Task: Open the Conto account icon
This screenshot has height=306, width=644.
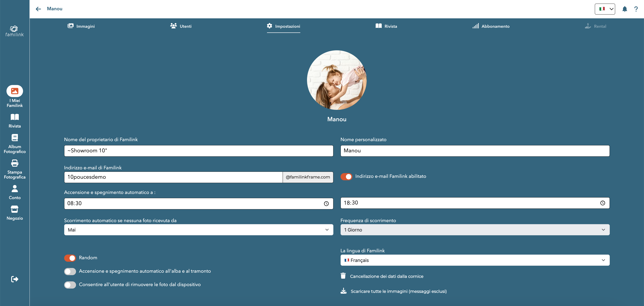Action: (15, 189)
